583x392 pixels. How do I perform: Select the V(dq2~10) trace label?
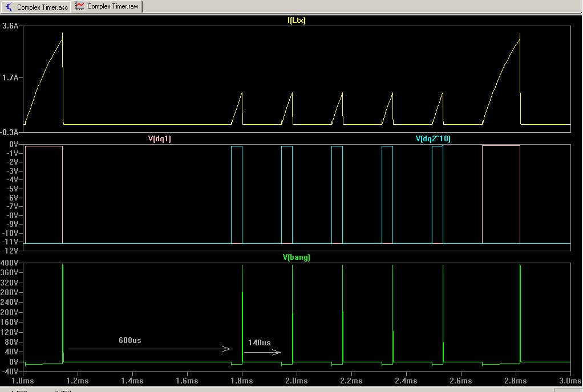[x=433, y=139]
